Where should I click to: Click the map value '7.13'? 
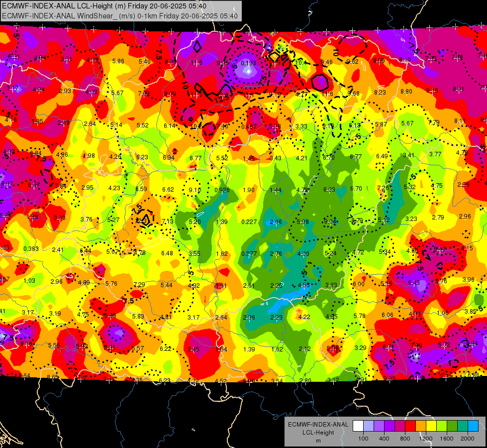coord(168,222)
